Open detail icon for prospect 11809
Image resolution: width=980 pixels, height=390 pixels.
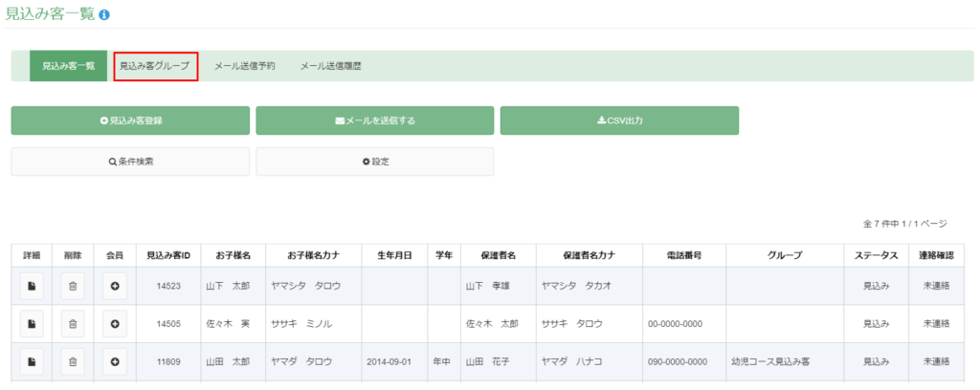pos(32,362)
